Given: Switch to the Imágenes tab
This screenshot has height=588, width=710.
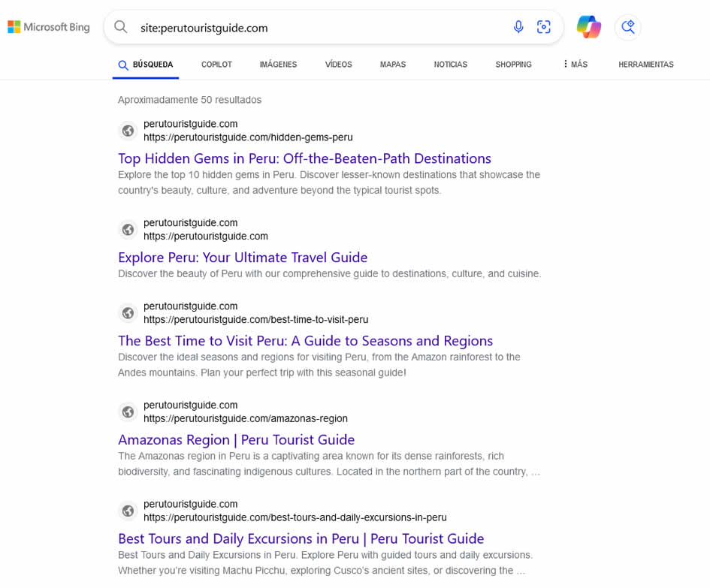Looking at the screenshot, I should pyautogui.click(x=278, y=65).
